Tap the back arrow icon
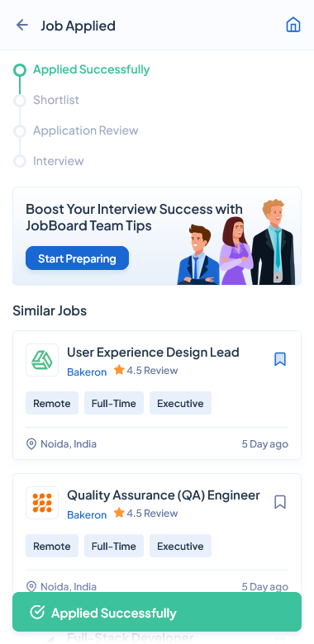The image size is (314, 644). (x=21, y=25)
